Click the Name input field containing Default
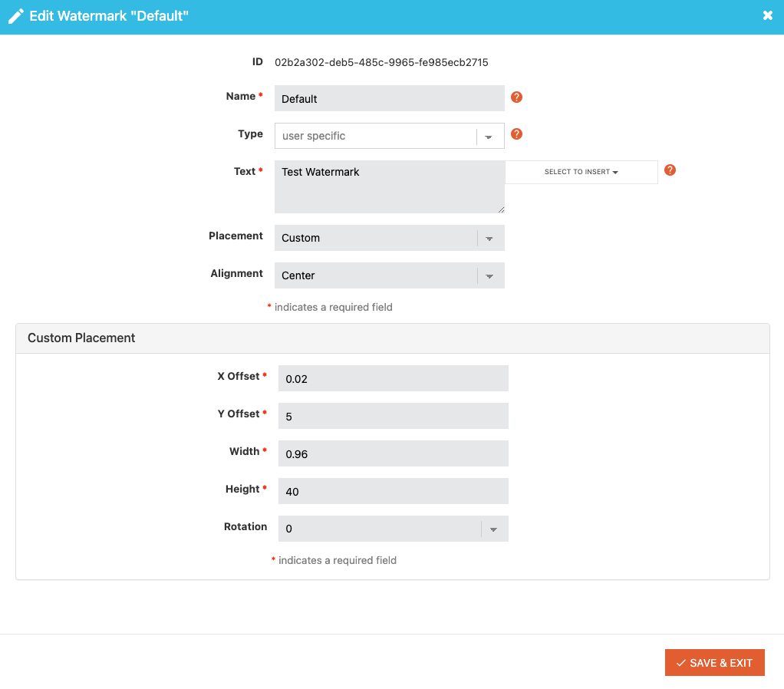The height and width of the screenshot is (689, 784). pyautogui.click(x=390, y=98)
